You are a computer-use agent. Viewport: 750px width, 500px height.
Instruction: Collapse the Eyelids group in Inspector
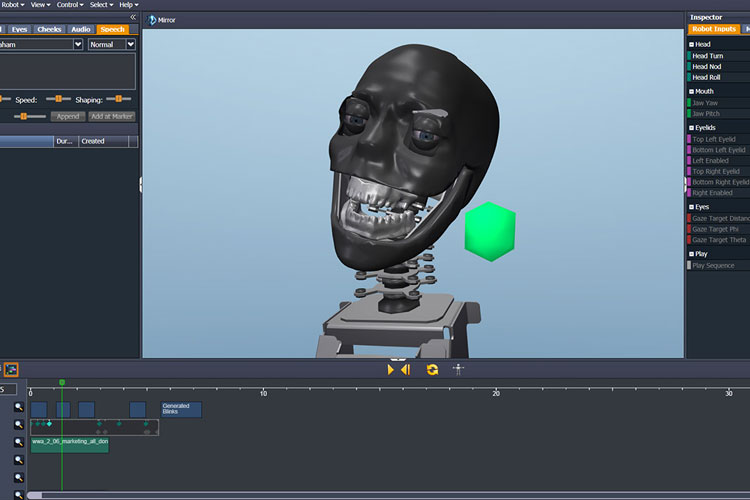(x=692, y=128)
